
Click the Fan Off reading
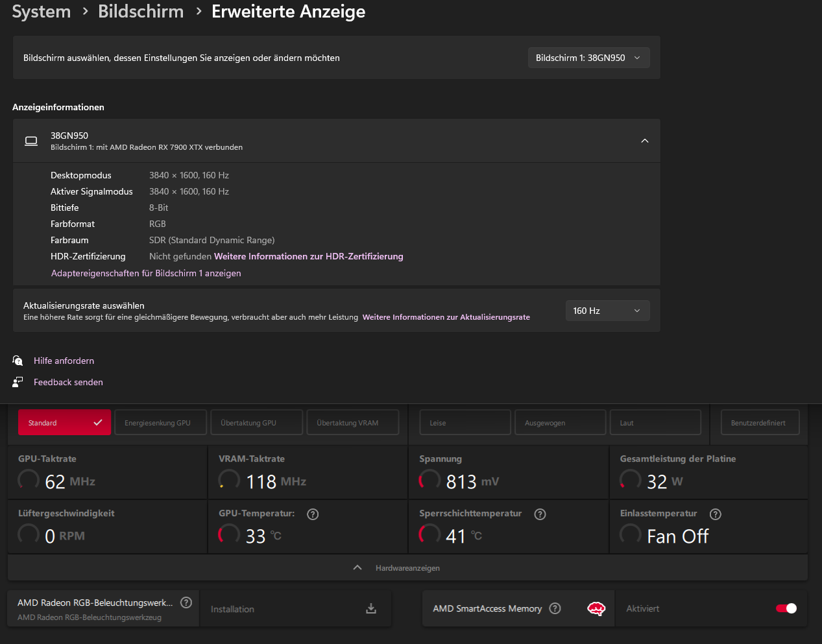pyautogui.click(x=678, y=536)
